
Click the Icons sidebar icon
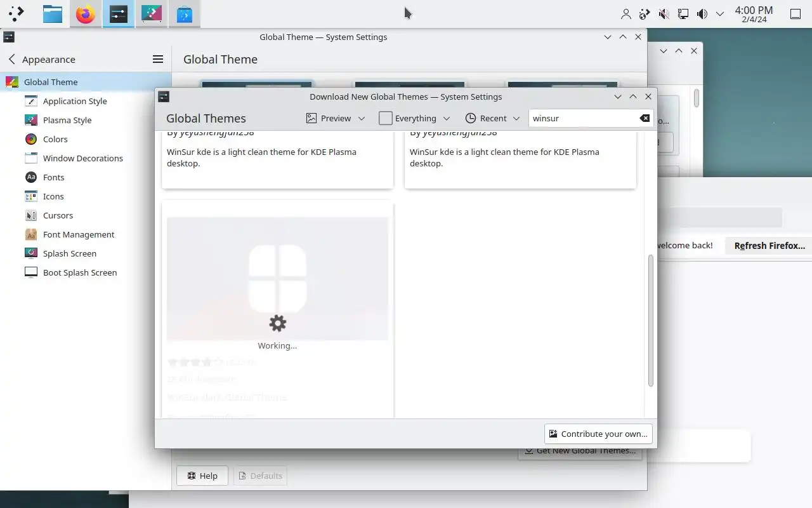(x=31, y=196)
